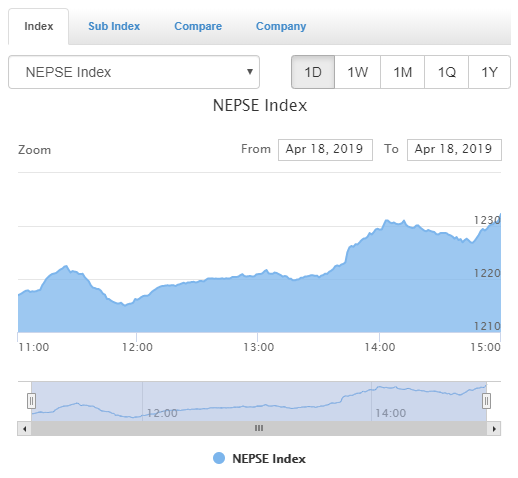Expand the NEPSE Index dropdown
This screenshot has width=518, height=478.
[134, 72]
